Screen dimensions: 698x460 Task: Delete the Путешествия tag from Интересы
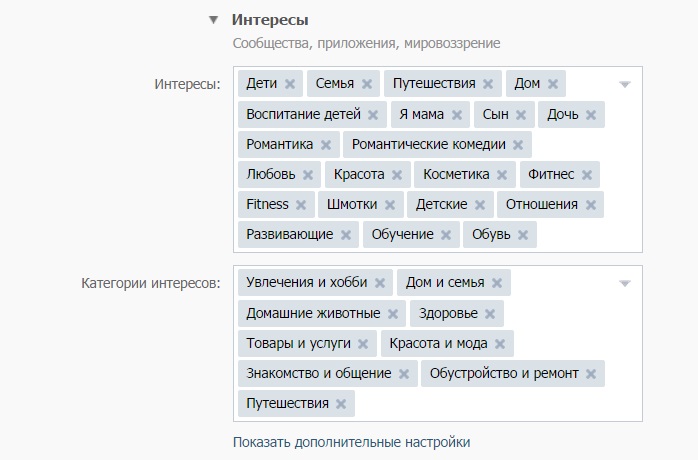pos(488,84)
